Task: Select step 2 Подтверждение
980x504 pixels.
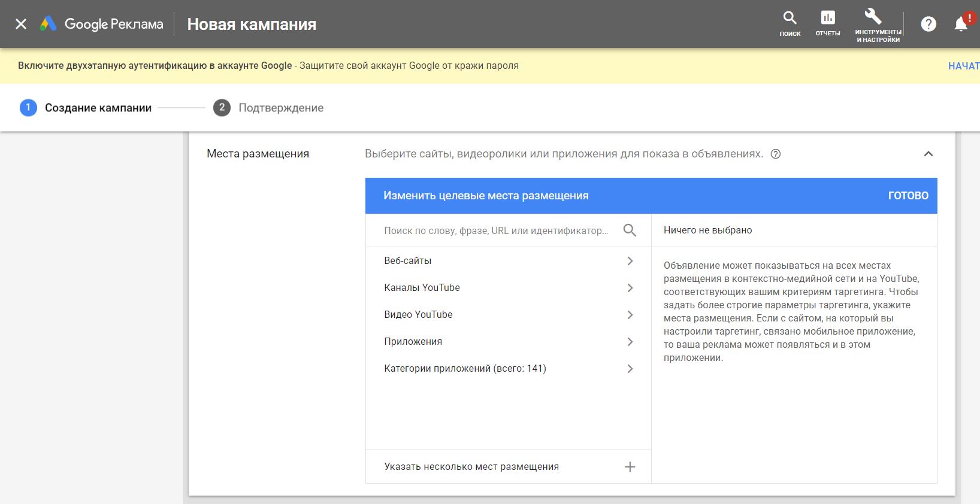Action: coord(268,108)
